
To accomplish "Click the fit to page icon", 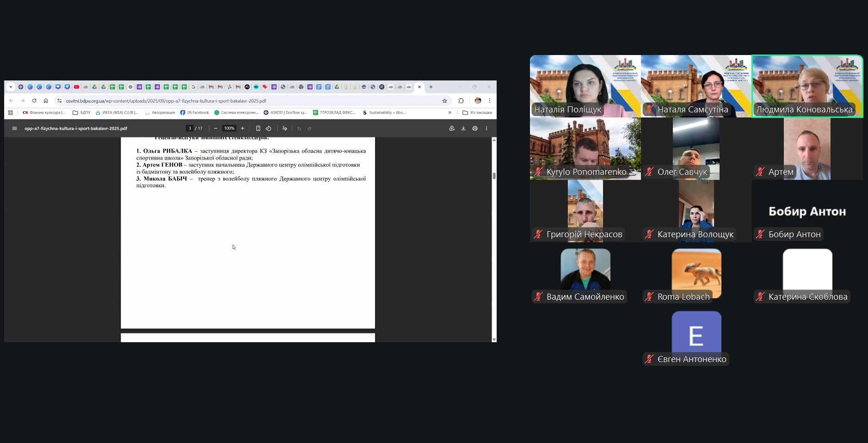I will pyautogui.click(x=258, y=129).
